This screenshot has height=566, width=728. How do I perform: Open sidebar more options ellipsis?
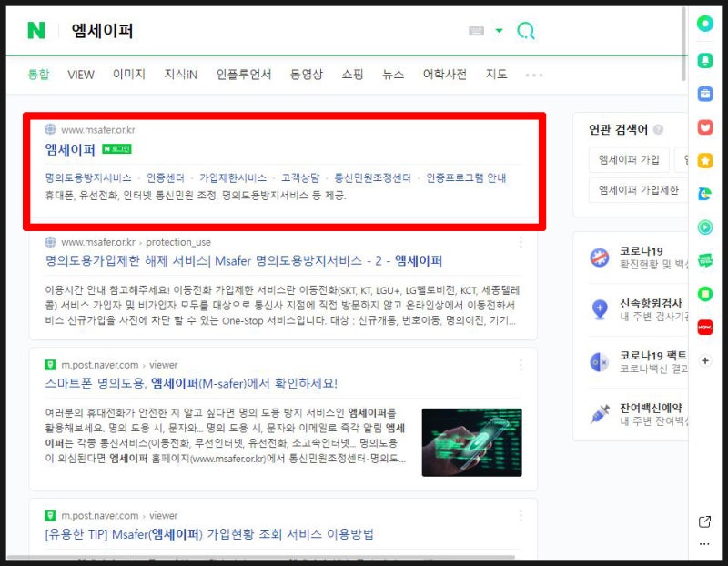tap(704, 544)
